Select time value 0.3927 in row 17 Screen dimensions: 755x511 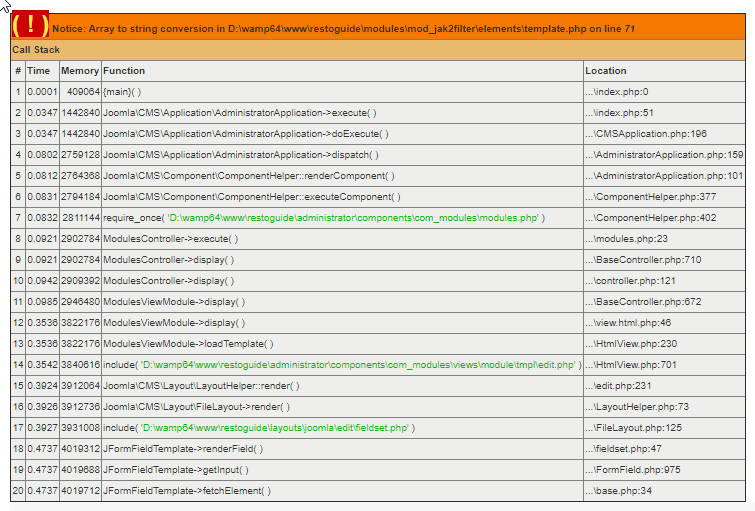pyautogui.click(x=42, y=428)
